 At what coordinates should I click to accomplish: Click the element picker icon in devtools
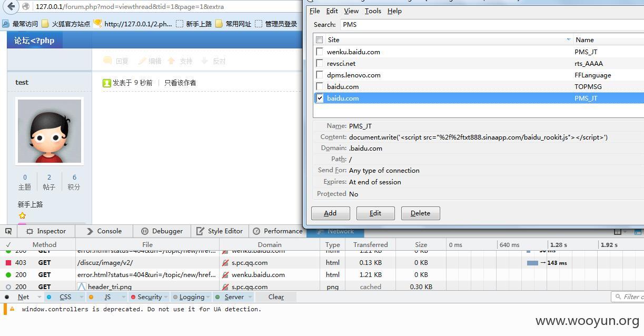pos(8,231)
